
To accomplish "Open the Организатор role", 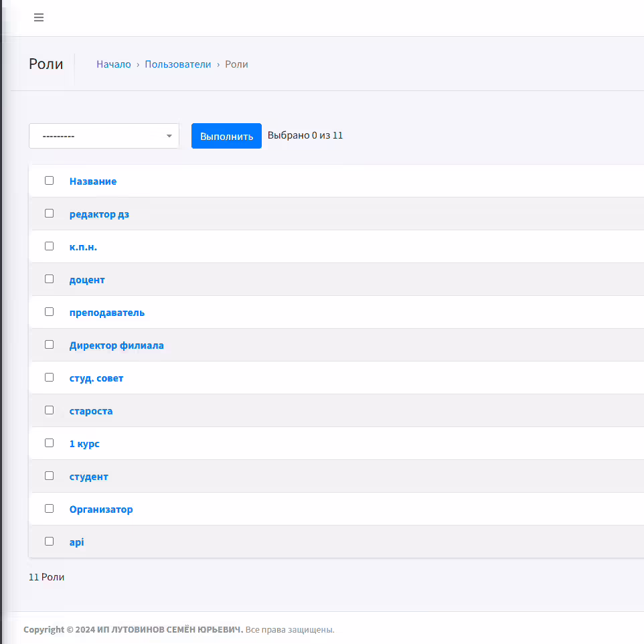I will pos(101,509).
